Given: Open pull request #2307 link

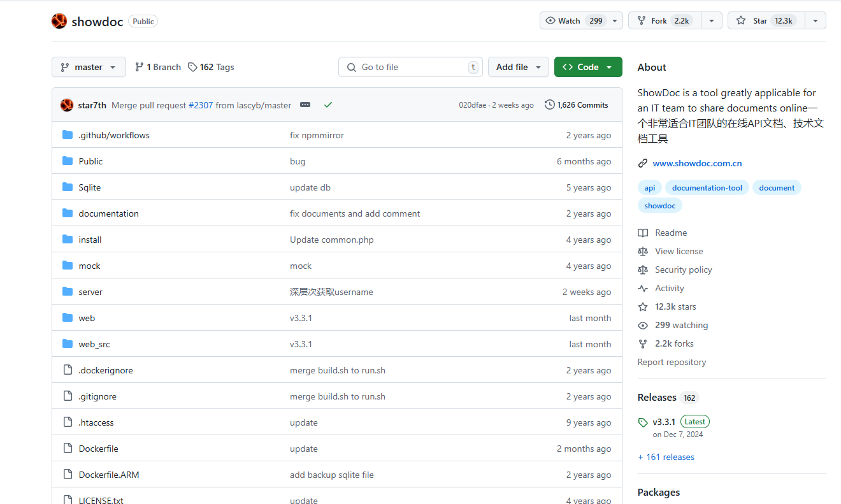Looking at the screenshot, I should point(201,105).
